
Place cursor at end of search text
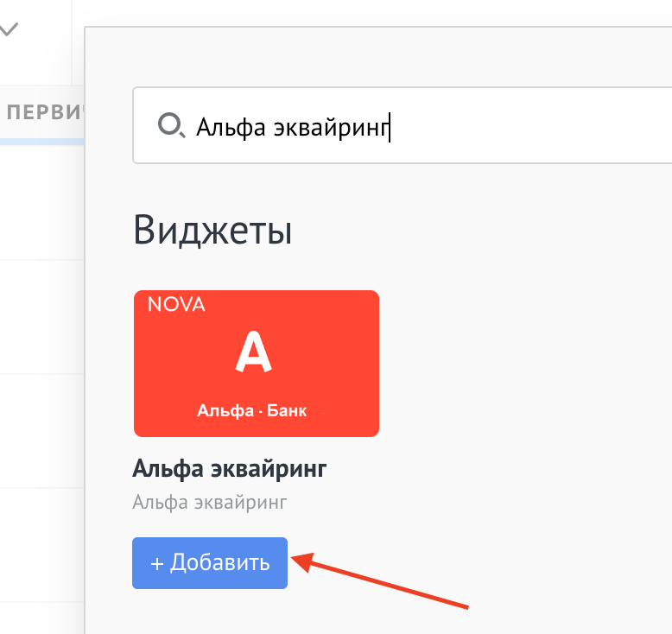click(390, 127)
